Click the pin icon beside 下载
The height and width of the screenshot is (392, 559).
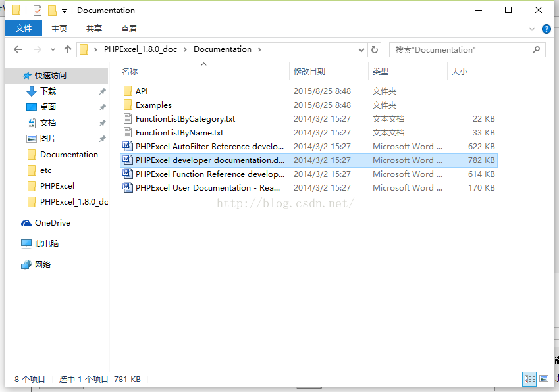pyautogui.click(x=102, y=91)
